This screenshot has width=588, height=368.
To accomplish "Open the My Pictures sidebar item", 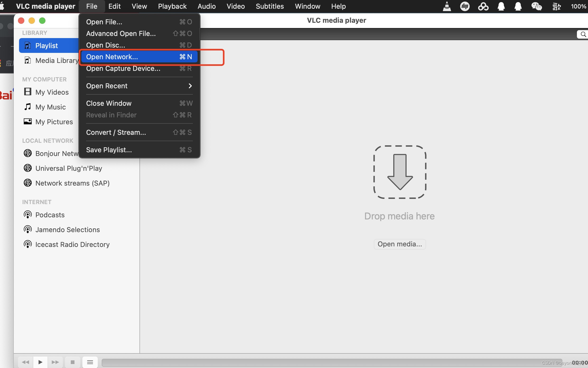I will [x=54, y=122].
